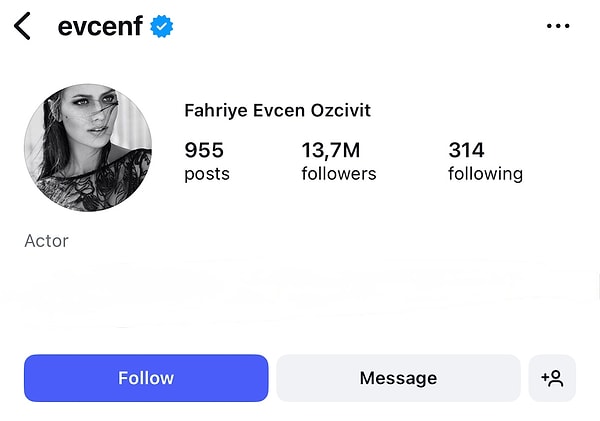Open the "followers" label under 13,7M
The width and height of the screenshot is (600, 421).
(x=339, y=174)
